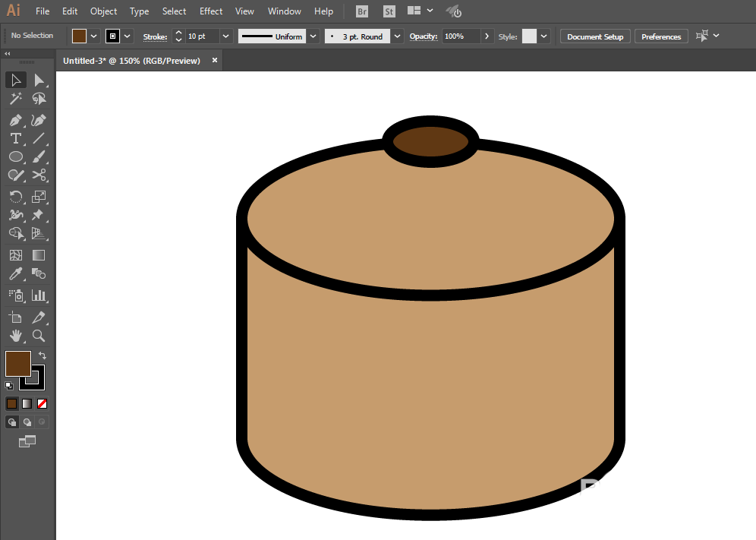Pick the Scale tool
The width and height of the screenshot is (756, 540).
(x=39, y=197)
